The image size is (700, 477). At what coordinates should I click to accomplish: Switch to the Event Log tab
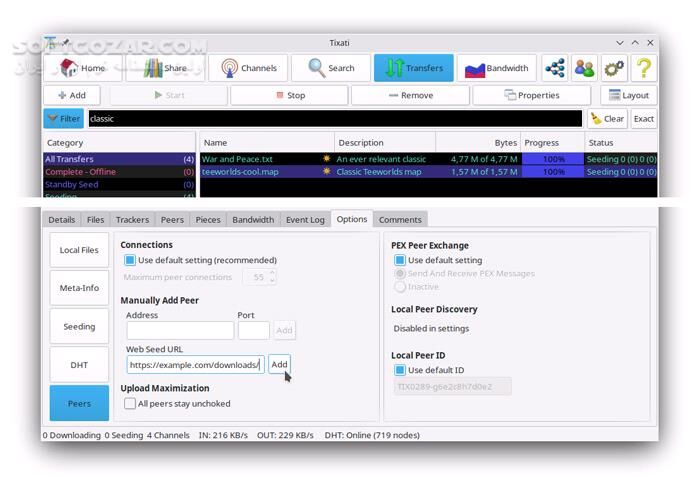coord(305,219)
